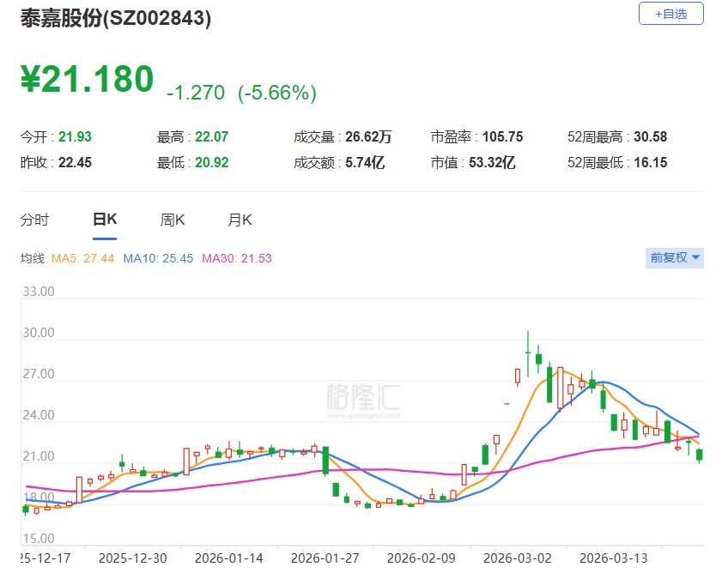Click the blue MA10 25.45 legend
Screen dimensions: 728x573
(x=161, y=258)
